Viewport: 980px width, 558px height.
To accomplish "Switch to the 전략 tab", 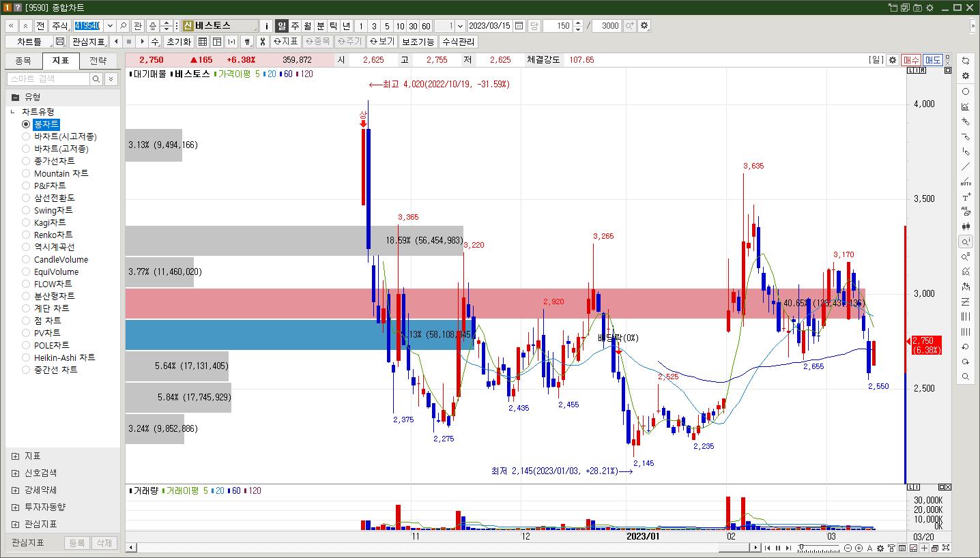I will tap(98, 61).
